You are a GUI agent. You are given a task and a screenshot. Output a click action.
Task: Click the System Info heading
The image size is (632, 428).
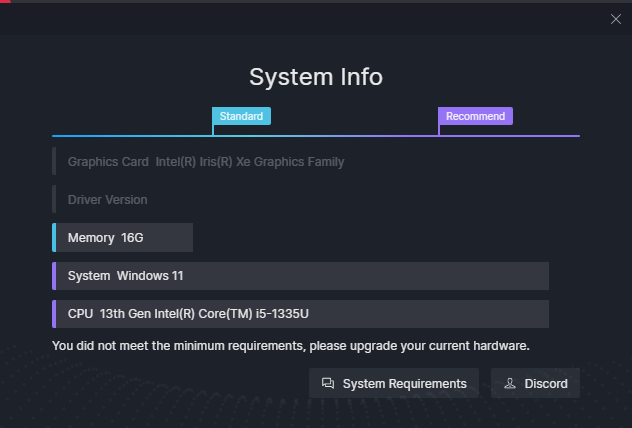(316, 77)
